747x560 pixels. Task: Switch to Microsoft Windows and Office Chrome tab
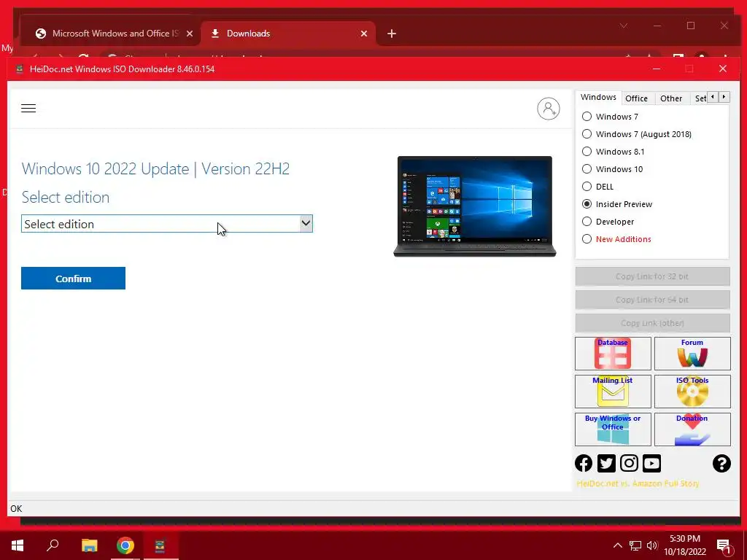tap(109, 34)
